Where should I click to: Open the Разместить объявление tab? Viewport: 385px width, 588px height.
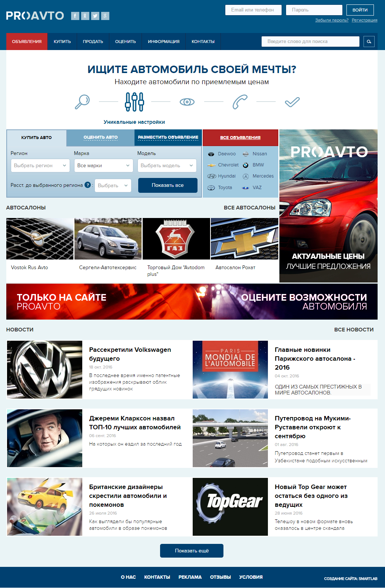coord(168,138)
